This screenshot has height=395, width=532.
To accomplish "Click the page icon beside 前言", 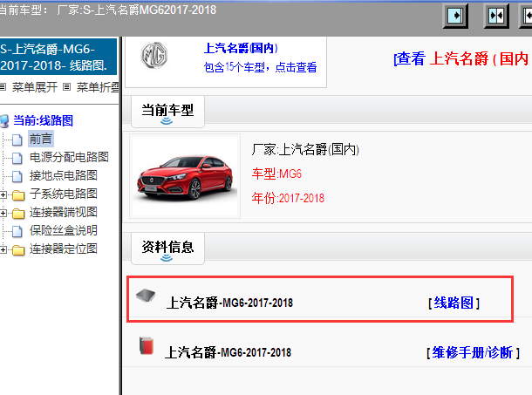I will [x=17, y=140].
